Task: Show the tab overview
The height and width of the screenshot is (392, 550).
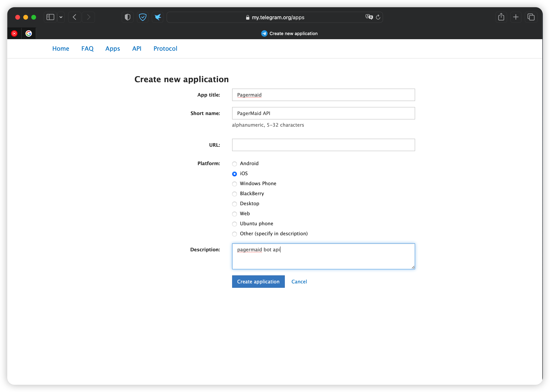Action: (531, 17)
